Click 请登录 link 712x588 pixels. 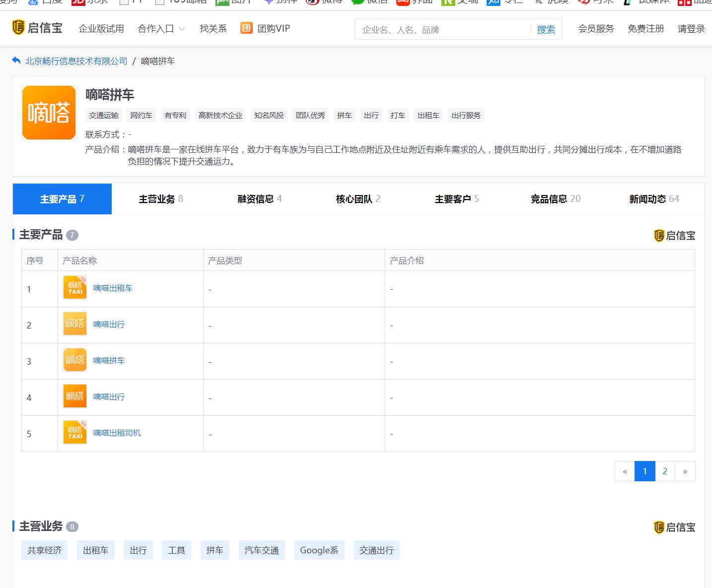691,29
